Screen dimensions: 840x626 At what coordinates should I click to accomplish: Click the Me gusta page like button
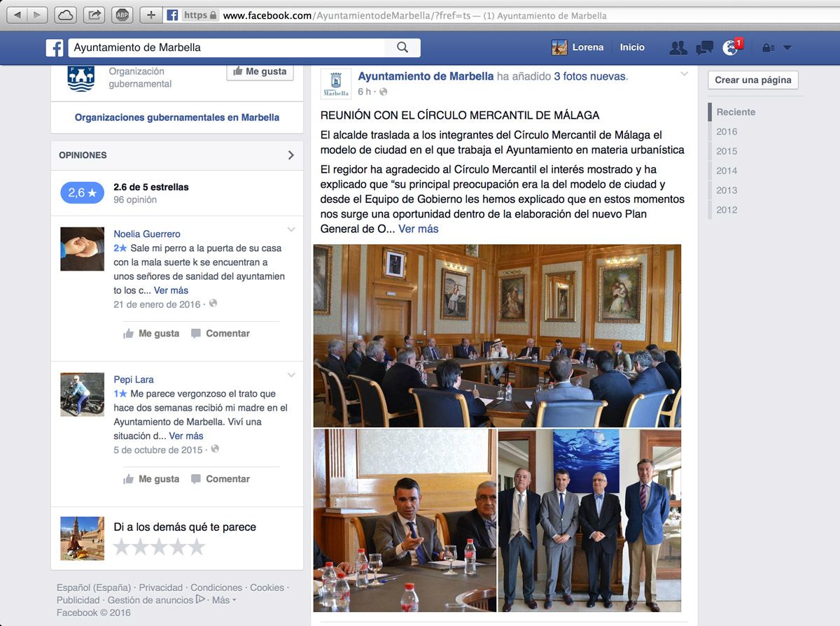point(260,71)
